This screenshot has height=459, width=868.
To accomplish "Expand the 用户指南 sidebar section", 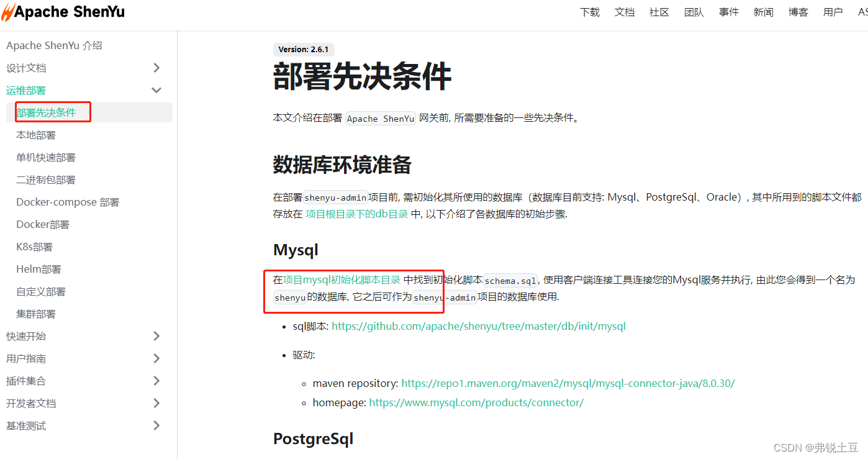I will pos(156,358).
